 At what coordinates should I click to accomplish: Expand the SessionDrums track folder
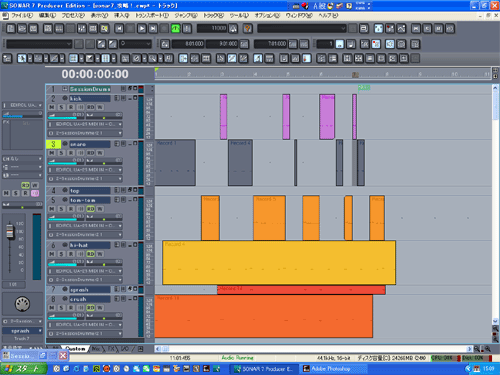(x=65, y=89)
